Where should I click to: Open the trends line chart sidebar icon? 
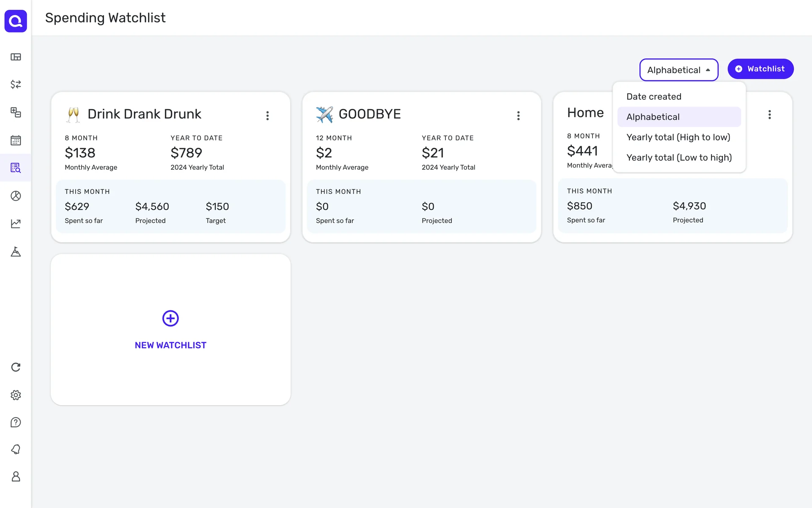coord(16,224)
